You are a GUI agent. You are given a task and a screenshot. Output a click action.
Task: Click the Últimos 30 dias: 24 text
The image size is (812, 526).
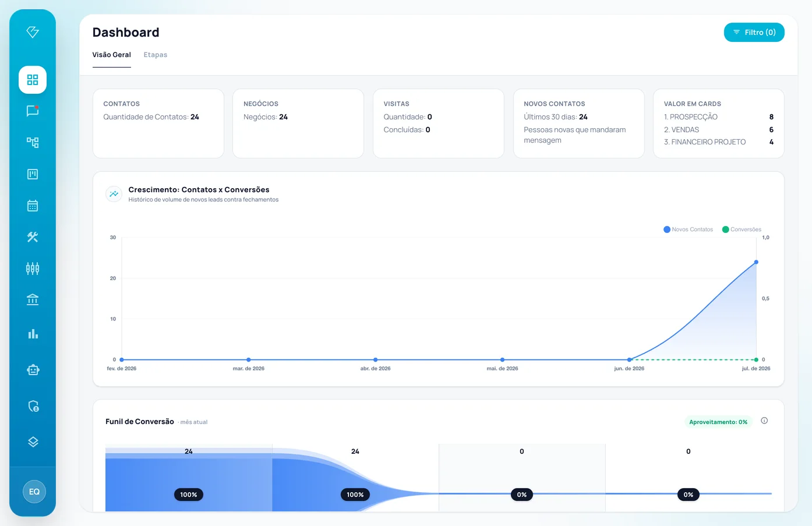click(556, 117)
